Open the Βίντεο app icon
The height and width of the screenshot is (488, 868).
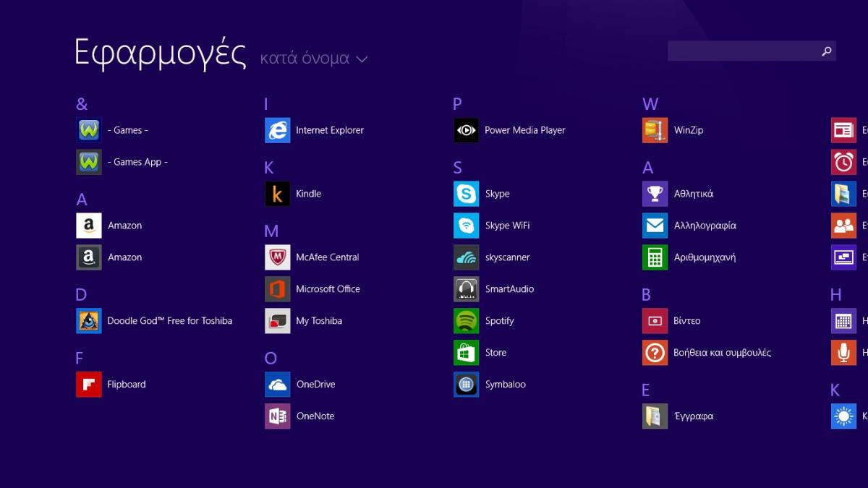655,321
